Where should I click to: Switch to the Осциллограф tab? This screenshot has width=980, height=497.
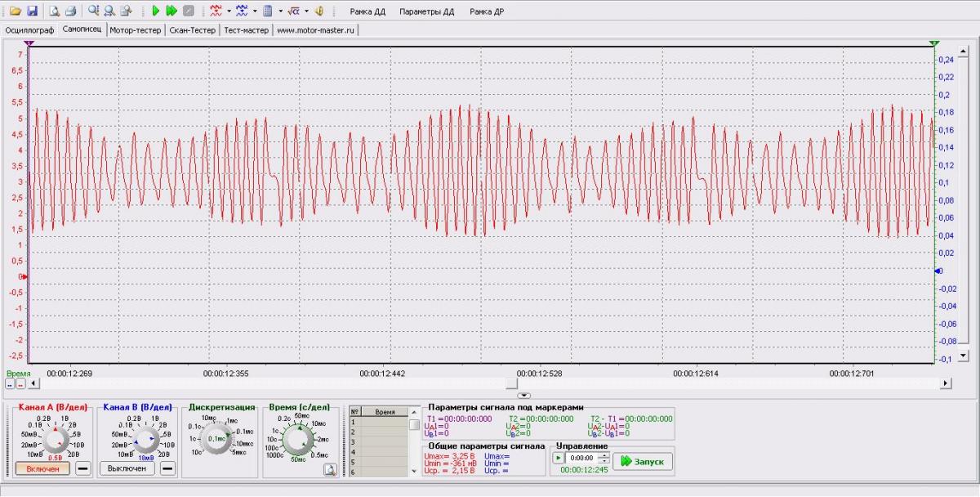coord(29,30)
